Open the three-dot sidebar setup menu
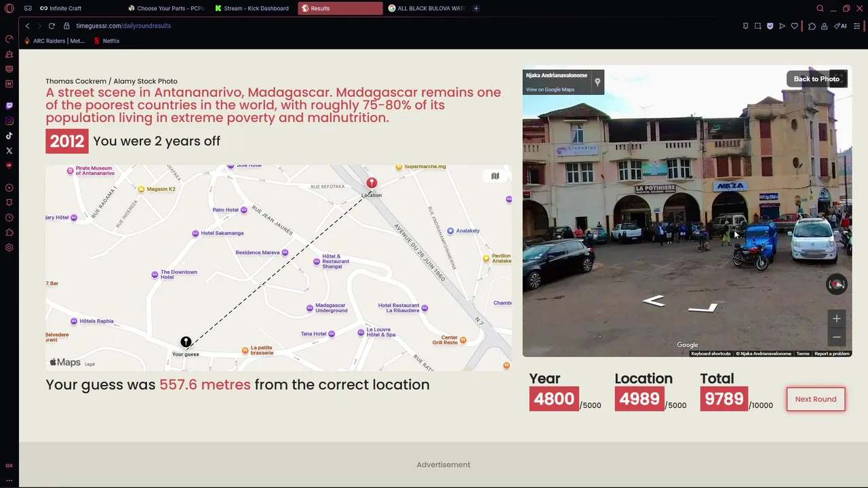 [x=9, y=480]
